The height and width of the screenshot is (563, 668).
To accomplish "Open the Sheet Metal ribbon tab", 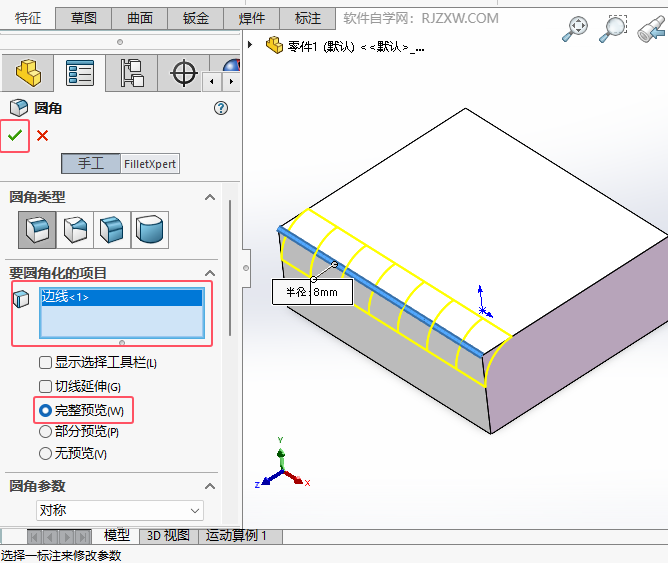I will click(x=196, y=18).
